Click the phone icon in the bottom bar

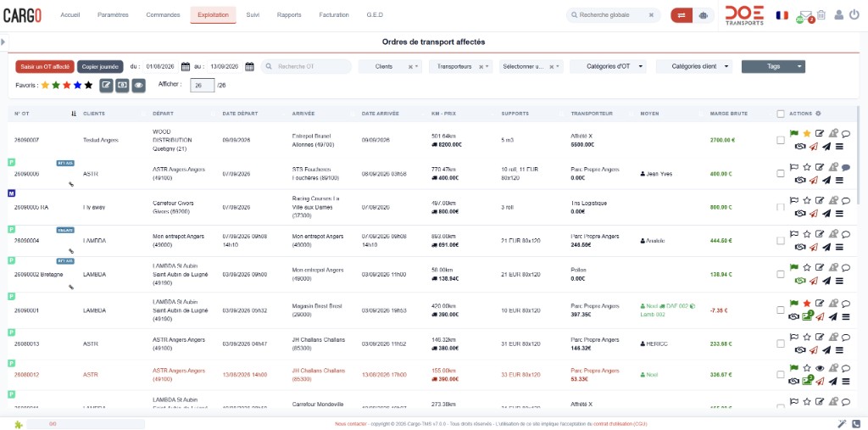(856, 424)
